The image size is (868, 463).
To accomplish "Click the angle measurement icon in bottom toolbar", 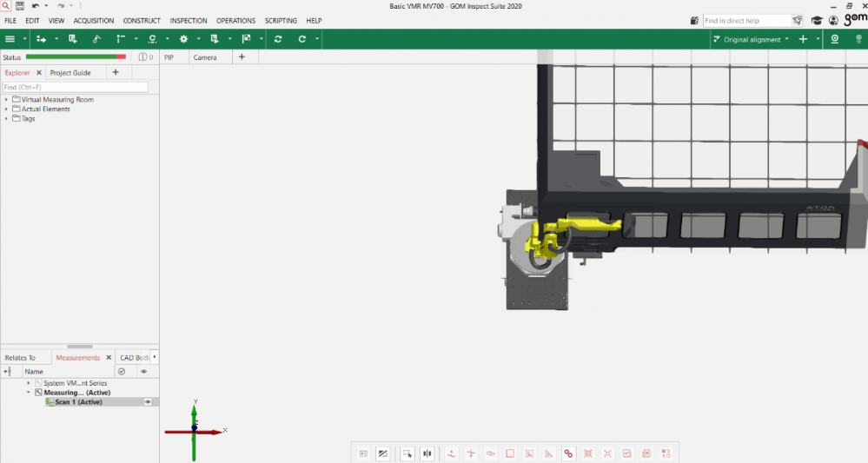I will coord(549,453).
